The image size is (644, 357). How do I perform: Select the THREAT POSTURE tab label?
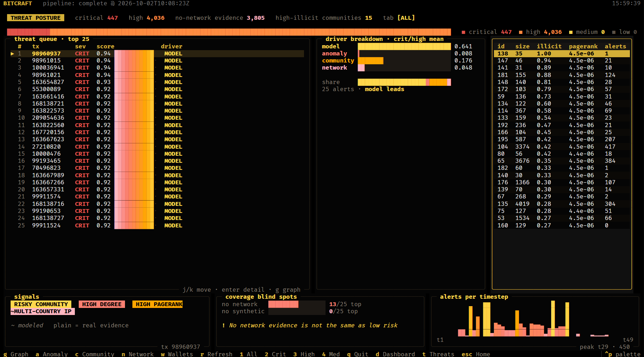(36, 18)
